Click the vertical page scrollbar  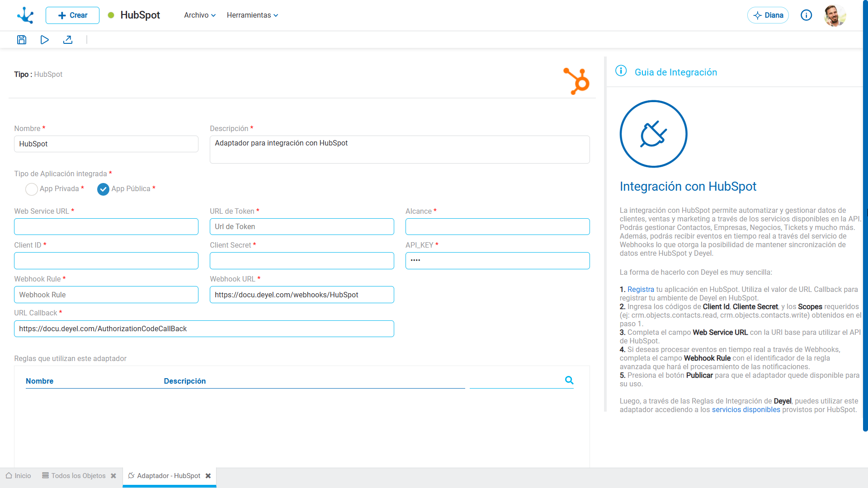pos(865,216)
